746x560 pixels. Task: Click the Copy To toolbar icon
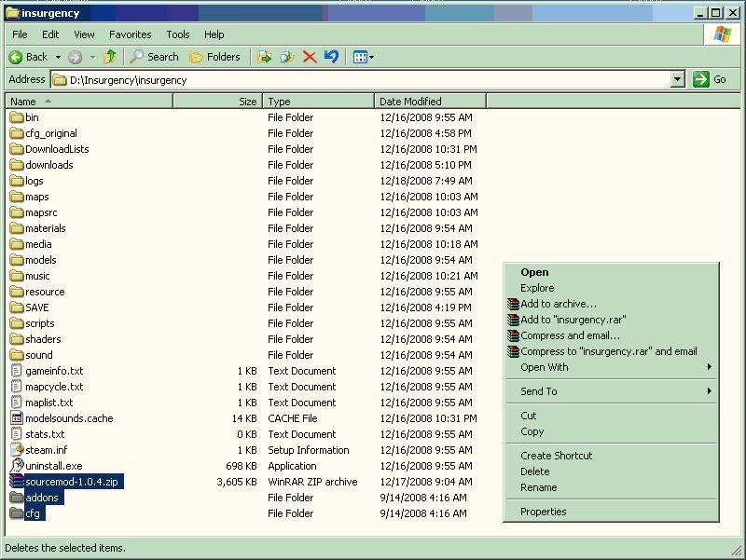pos(287,57)
